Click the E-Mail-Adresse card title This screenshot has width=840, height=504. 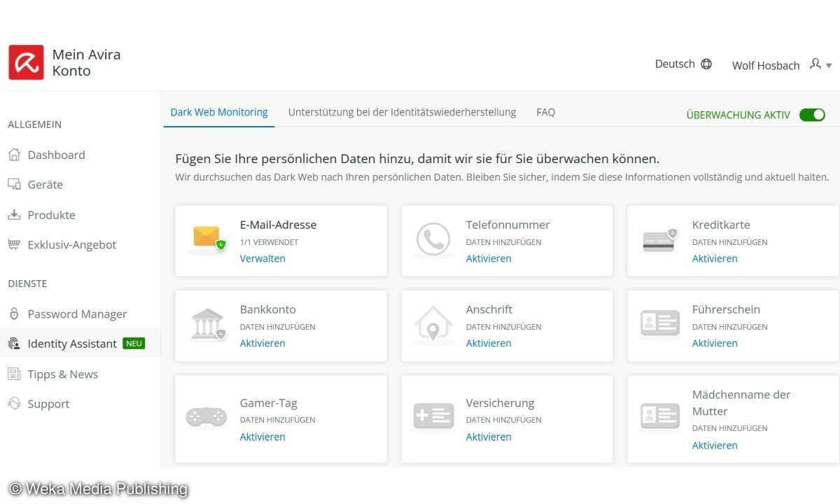[x=278, y=225]
